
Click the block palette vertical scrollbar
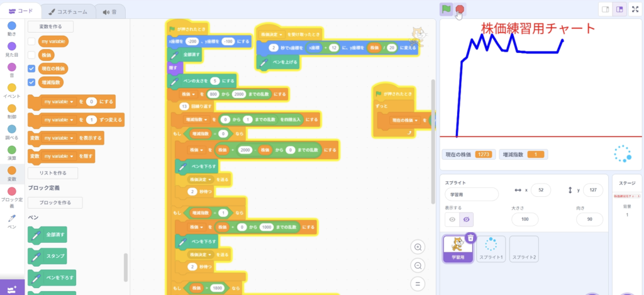point(126,267)
